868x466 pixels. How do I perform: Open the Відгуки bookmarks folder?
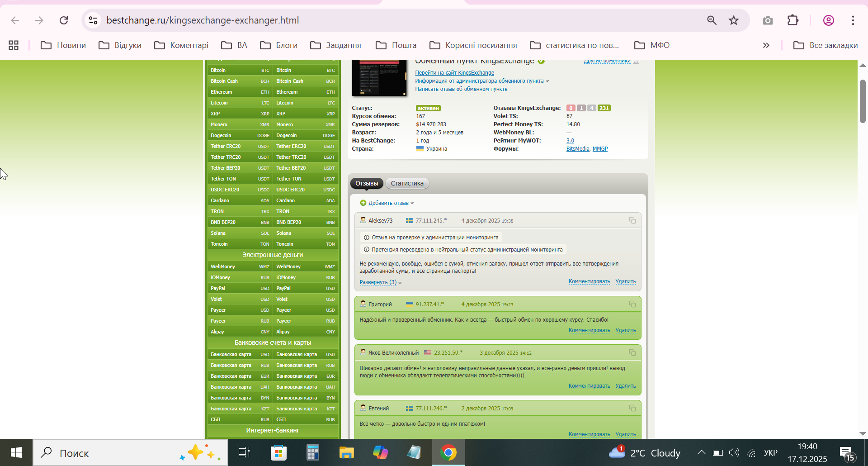tap(120, 45)
